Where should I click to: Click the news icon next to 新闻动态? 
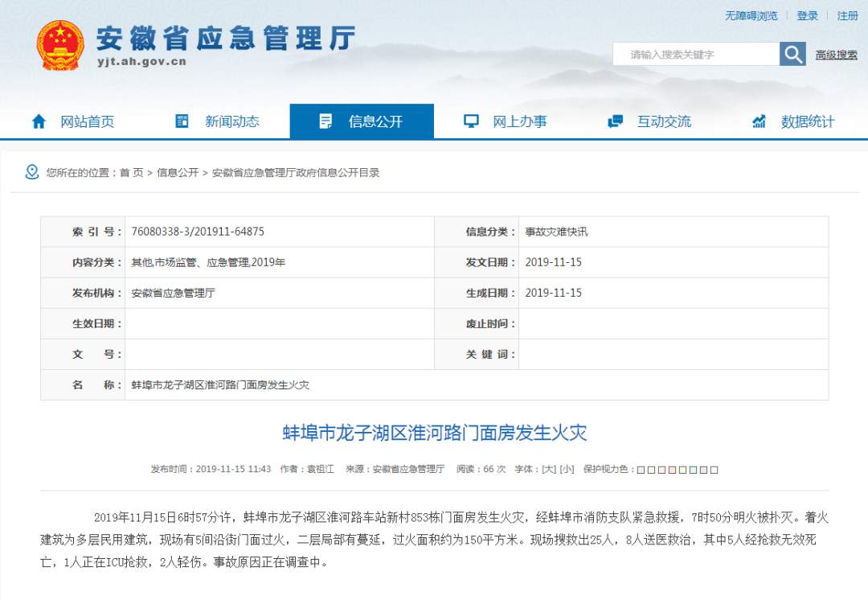click(181, 121)
